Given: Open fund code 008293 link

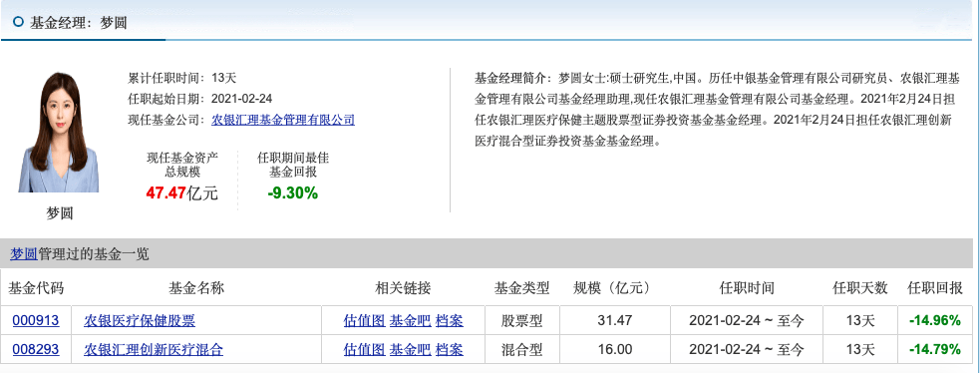Looking at the screenshot, I should tap(36, 349).
